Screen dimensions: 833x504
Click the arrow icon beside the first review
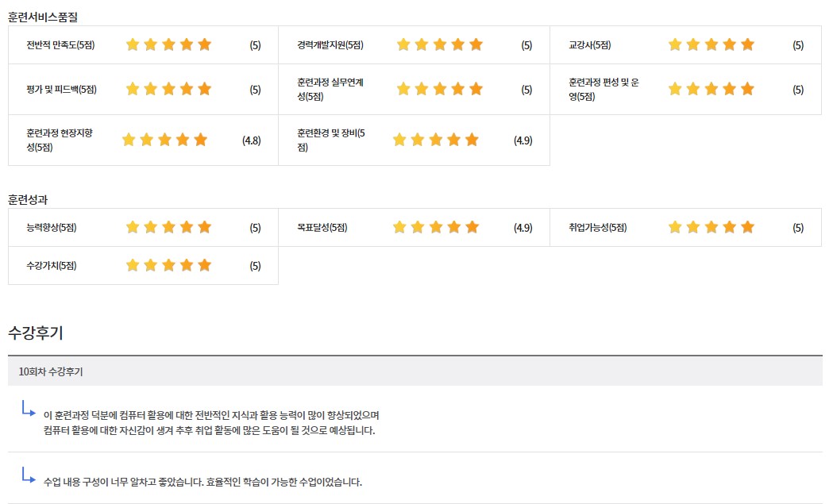pos(29,410)
